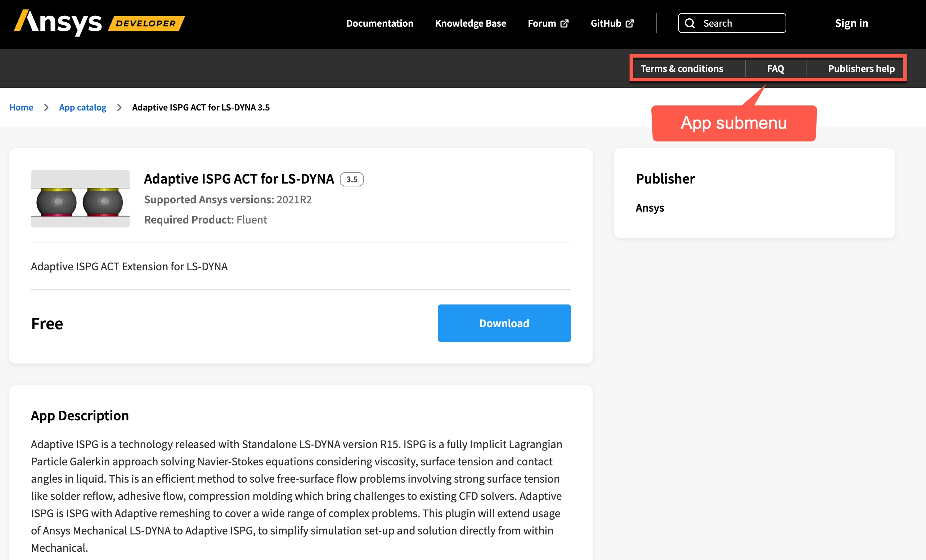Go to Home breadcrumb link

[21, 107]
